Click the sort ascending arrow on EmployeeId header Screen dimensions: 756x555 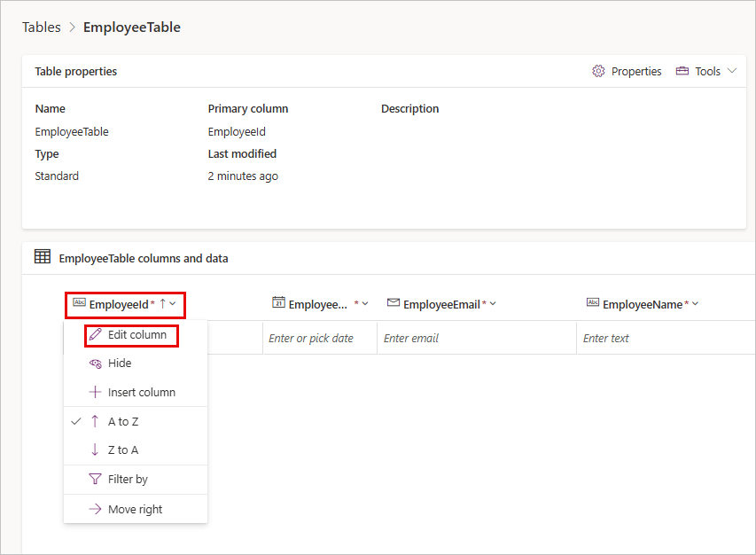click(162, 304)
